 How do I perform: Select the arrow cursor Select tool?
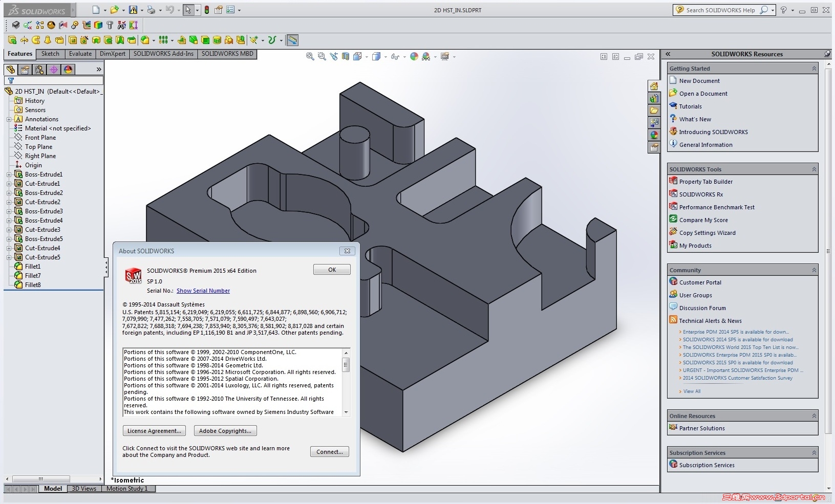click(188, 10)
